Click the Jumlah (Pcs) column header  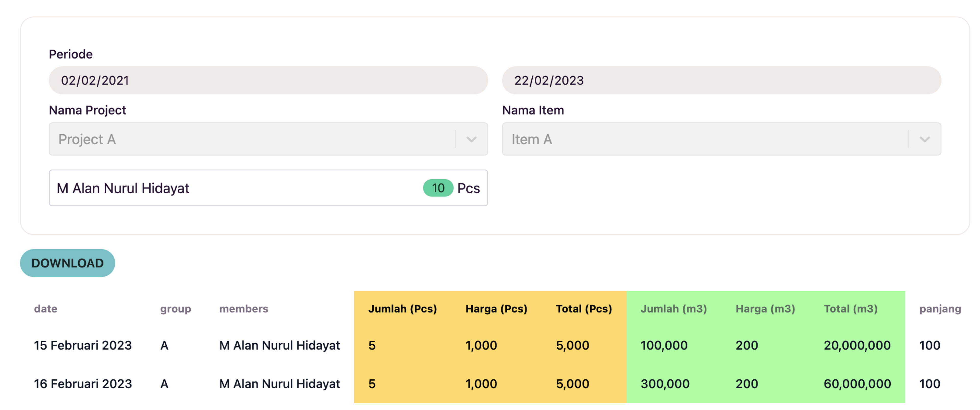402,309
